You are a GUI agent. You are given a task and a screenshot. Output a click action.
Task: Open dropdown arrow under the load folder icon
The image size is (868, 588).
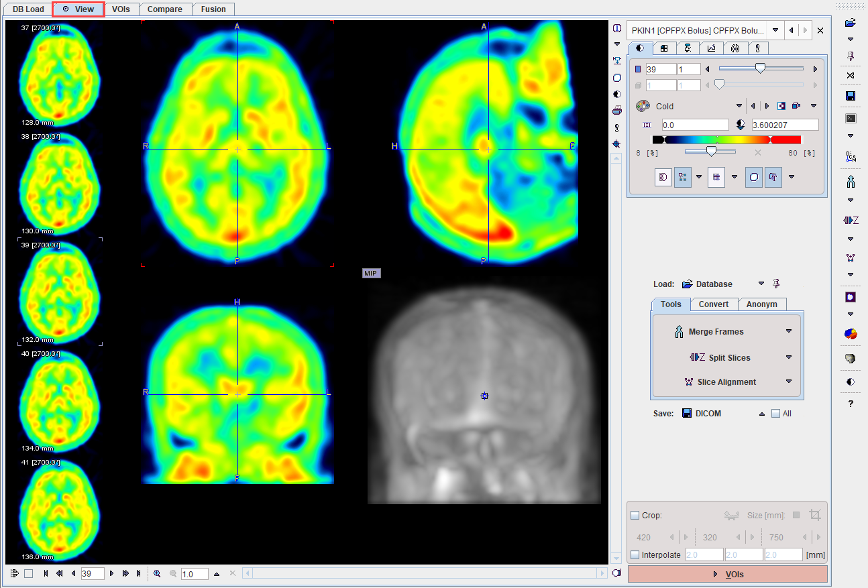(x=851, y=39)
